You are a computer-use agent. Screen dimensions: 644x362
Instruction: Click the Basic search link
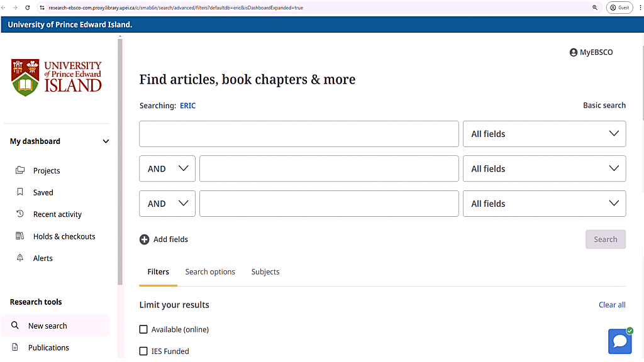604,106
